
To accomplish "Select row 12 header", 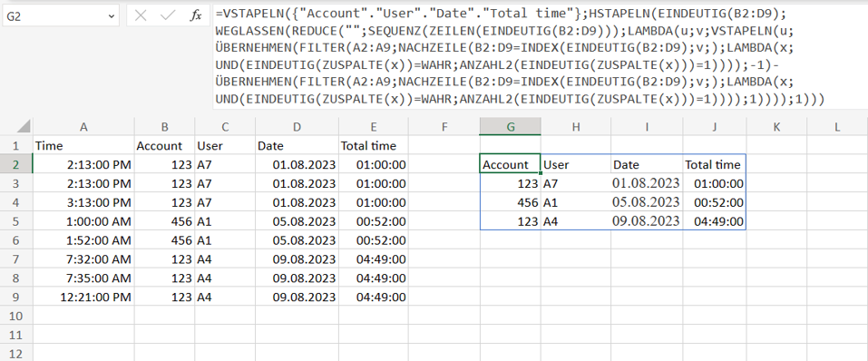I will click(x=16, y=352).
